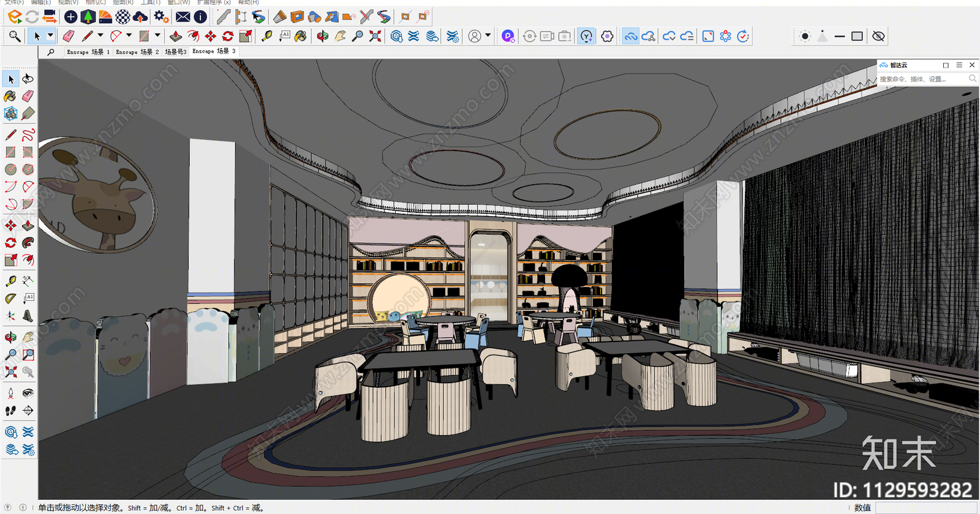The image size is (980, 514).
Task: Select Tape Measure tool in top toolbar
Action: click(267, 36)
